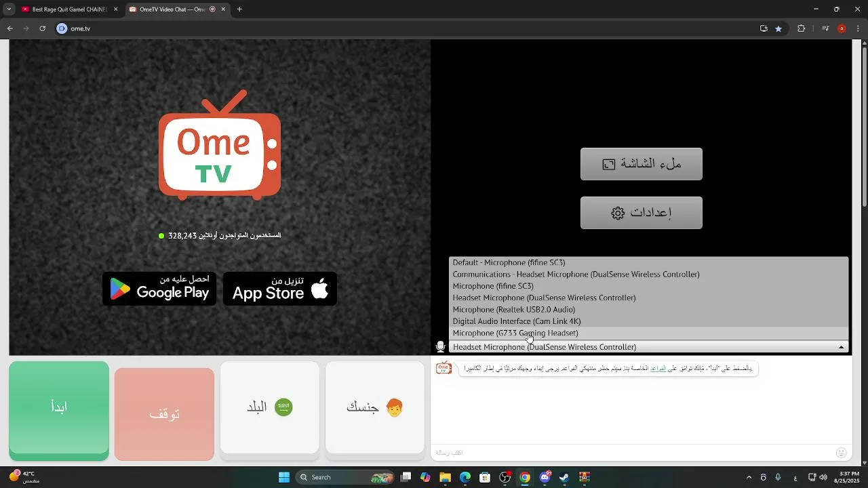Show hidden system tray icons

pos(749,477)
